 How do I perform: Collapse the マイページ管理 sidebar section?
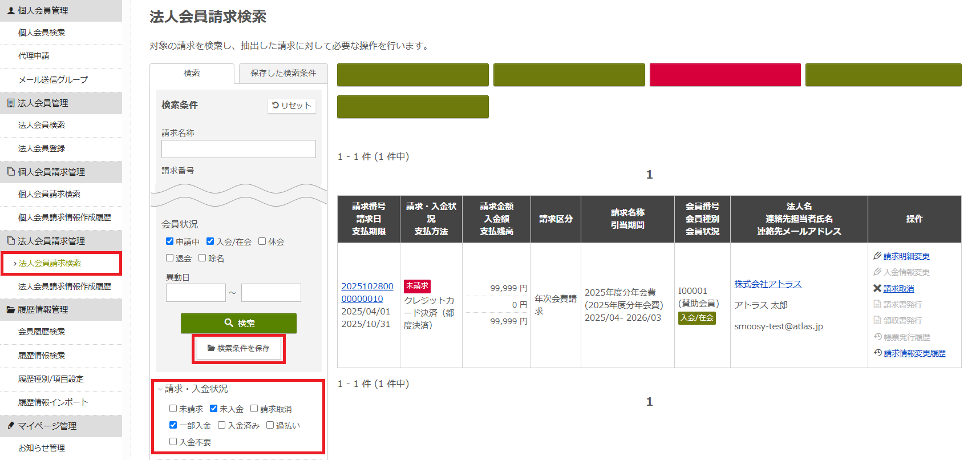point(47,426)
